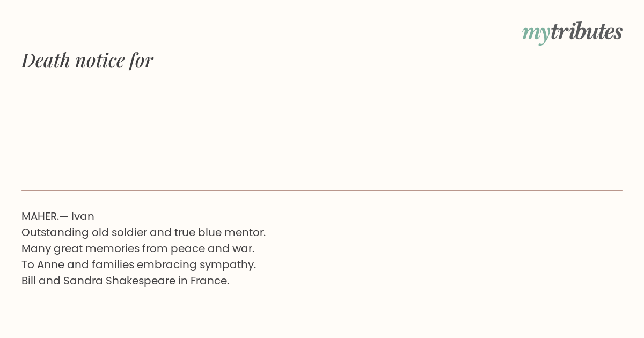This screenshot has height=338, width=644.
Task: Click the mytributes logo
Action: (x=572, y=32)
